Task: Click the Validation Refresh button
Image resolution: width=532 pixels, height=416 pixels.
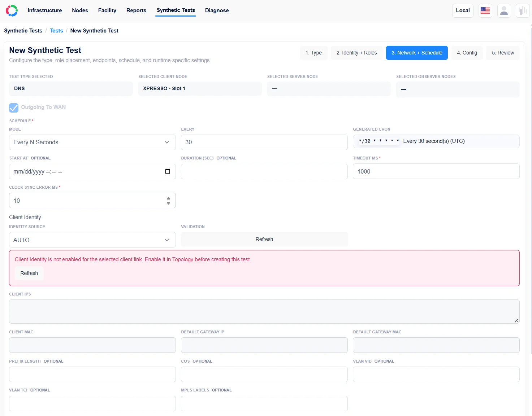Action: point(264,239)
